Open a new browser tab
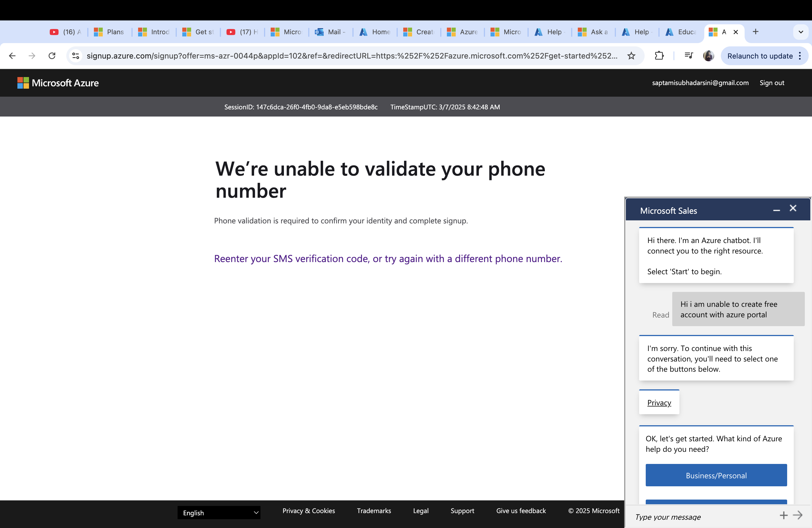 [755, 32]
